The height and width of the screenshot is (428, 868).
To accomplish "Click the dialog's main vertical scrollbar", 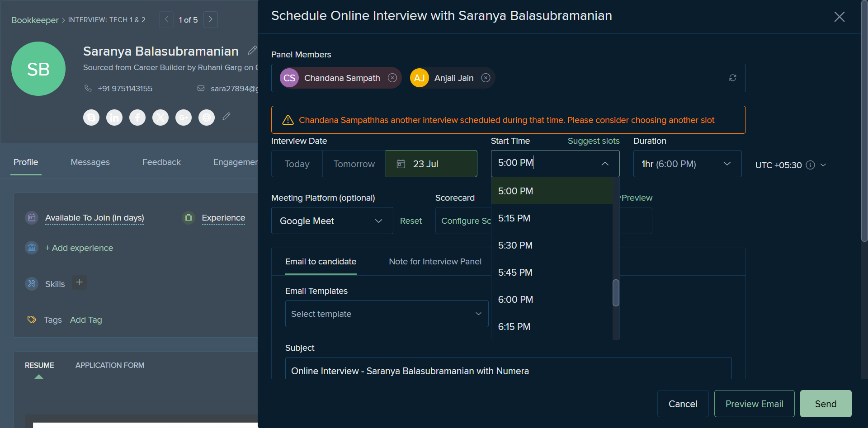I will (864, 121).
